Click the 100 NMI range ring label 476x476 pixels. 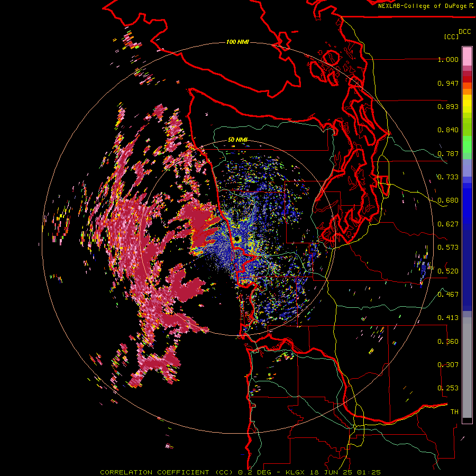click(237, 42)
